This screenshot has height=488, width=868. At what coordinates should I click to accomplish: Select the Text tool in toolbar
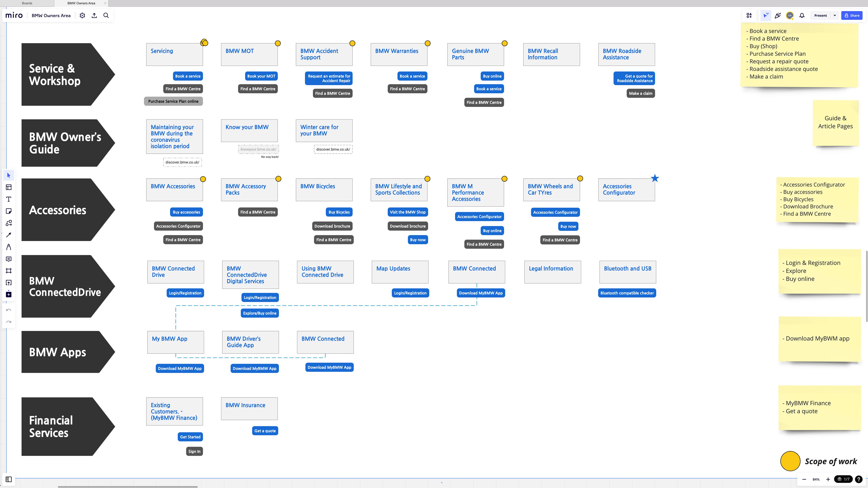pyautogui.click(x=9, y=199)
